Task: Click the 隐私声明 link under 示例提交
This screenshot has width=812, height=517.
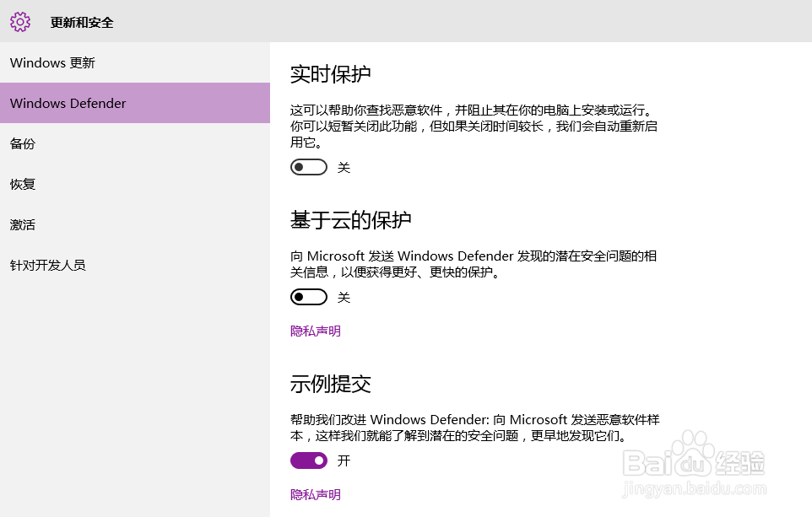Action: coord(315,494)
